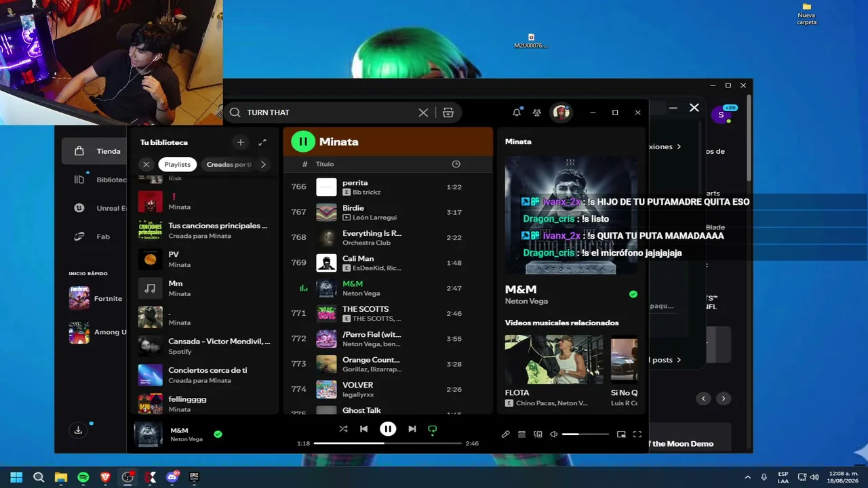Open Spotify from the taskbar
Viewport: 868px width, 488px height.
pos(83,477)
